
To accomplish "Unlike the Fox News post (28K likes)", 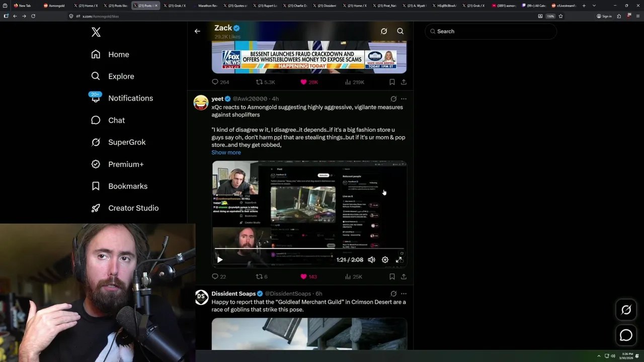I will 309,82.
